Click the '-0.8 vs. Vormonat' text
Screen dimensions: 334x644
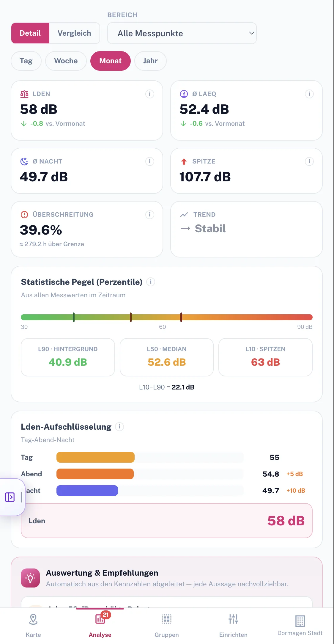58,124
